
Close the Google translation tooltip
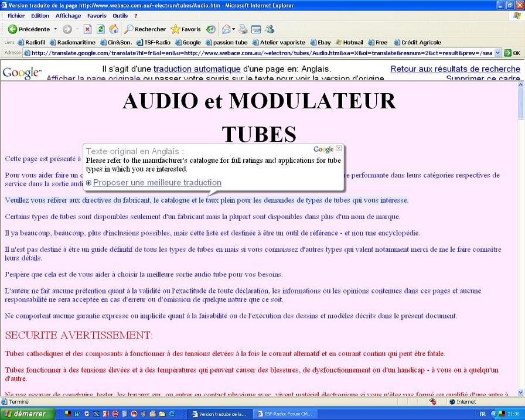tap(339, 149)
